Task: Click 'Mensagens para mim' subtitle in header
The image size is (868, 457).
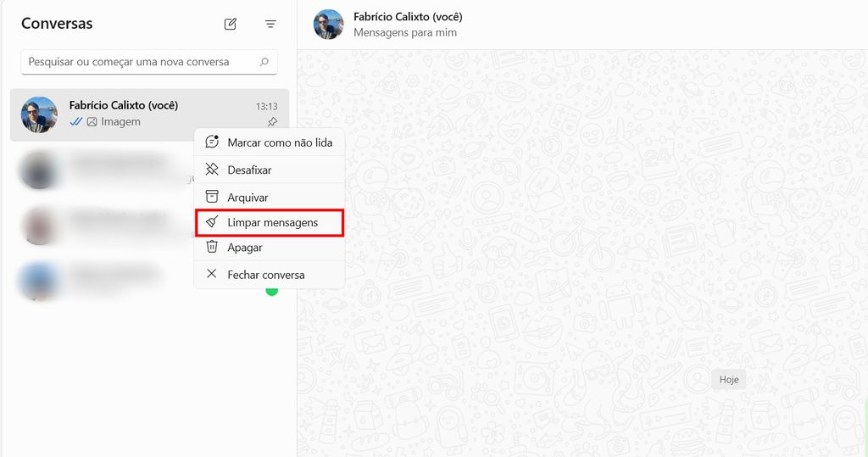Action: (405, 33)
